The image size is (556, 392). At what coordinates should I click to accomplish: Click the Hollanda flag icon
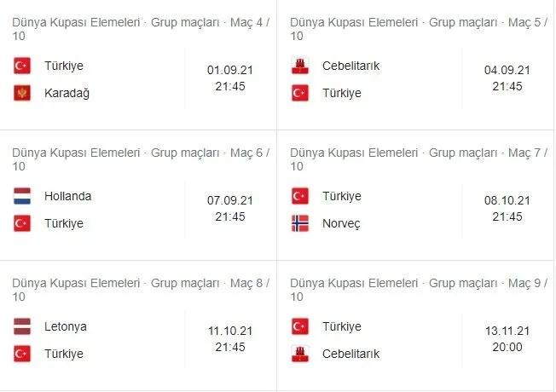coord(22,196)
